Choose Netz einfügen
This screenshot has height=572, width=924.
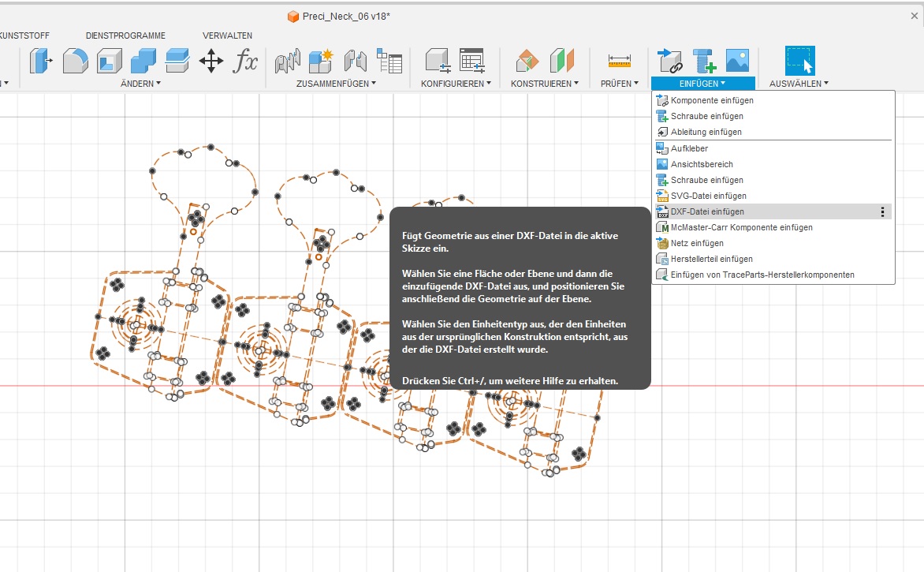point(773,243)
